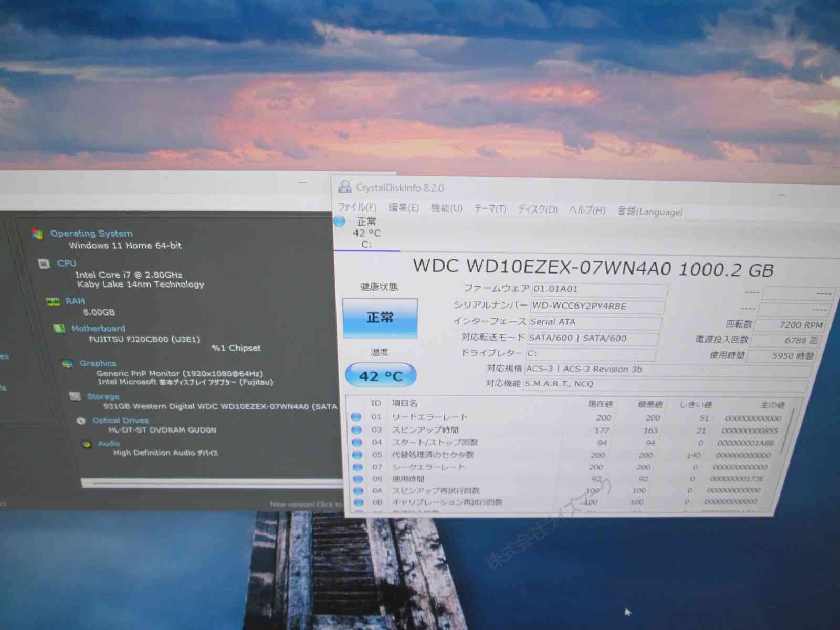Select the リードエラーレート SMART row
The image size is (840, 630).
[429, 417]
